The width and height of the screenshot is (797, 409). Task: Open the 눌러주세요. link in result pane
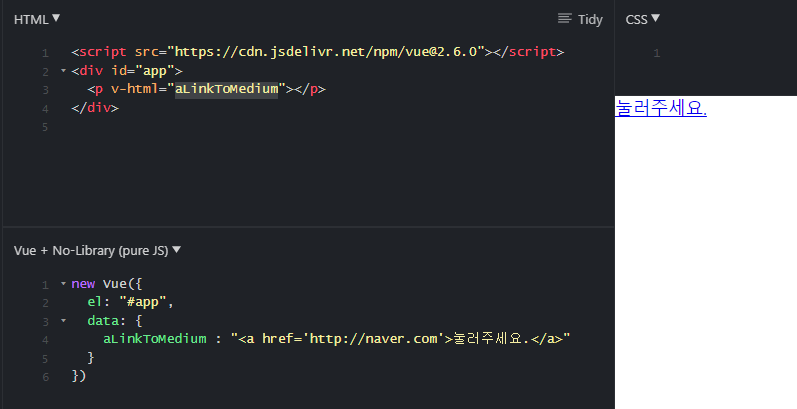[x=661, y=108]
